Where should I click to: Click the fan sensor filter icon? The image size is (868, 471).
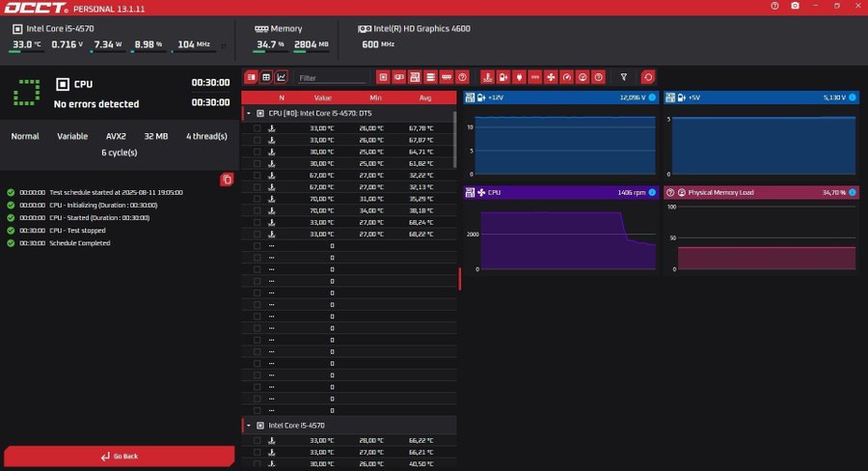[x=551, y=77]
